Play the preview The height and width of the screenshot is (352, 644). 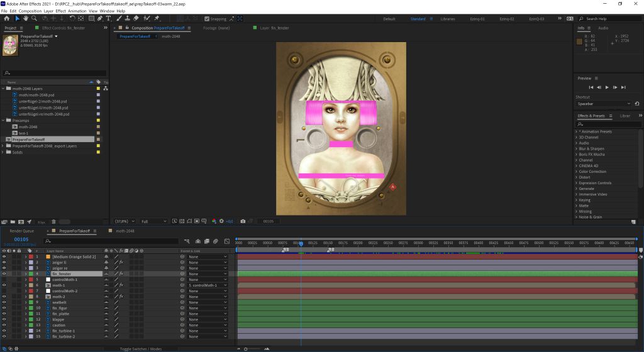pyautogui.click(x=607, y=87)
